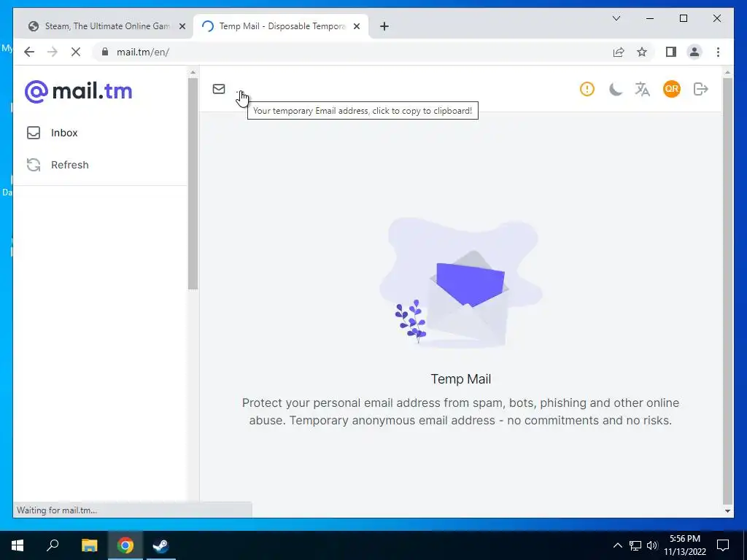Open Chrome three-dot menu
The width and height of the screenshot is (747, 560).
718,52
